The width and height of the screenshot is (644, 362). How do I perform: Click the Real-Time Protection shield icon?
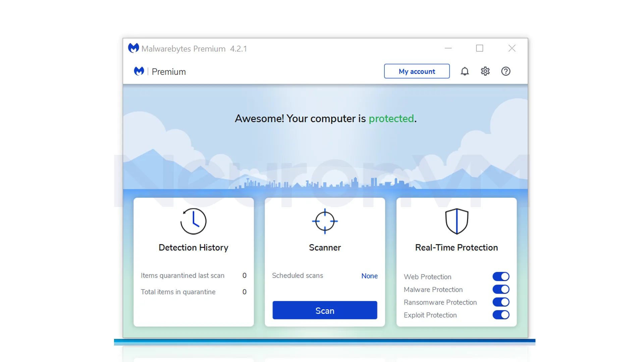(x=457, y=221)
